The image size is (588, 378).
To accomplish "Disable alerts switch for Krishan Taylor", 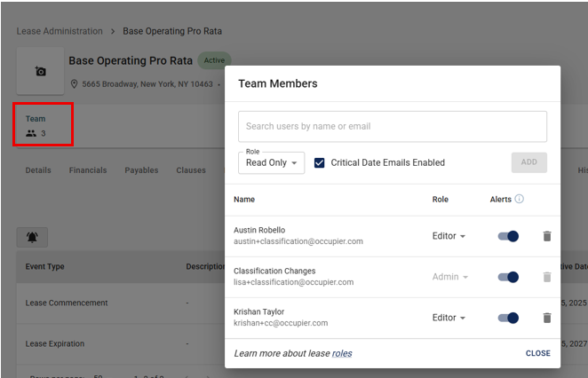I will tap(508, 318).
